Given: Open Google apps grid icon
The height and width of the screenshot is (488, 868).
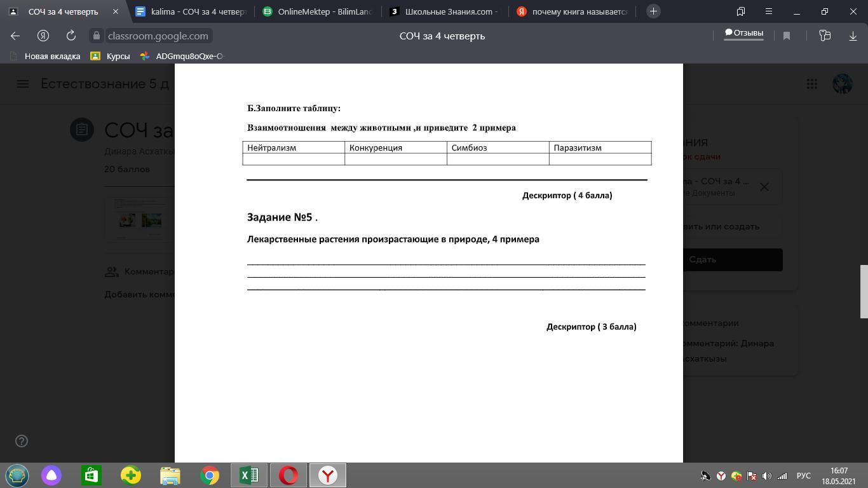Looking at the screenshot, I should click(x=811, y=84).
